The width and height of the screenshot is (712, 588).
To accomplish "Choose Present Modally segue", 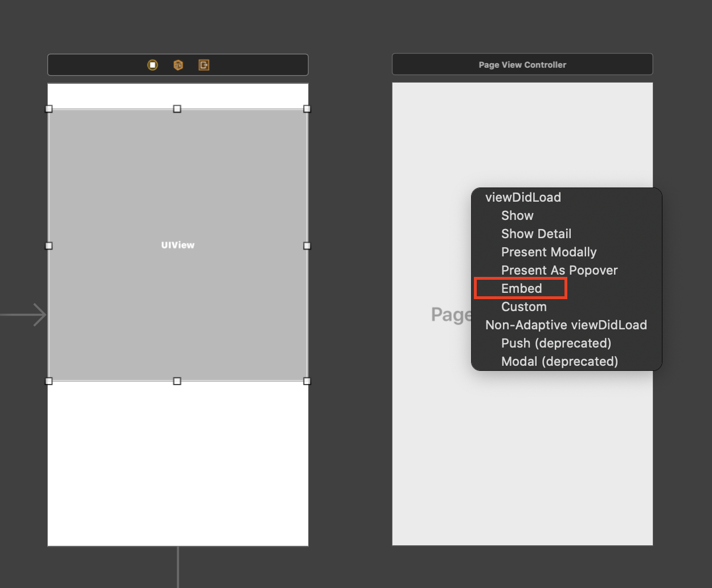I will tap(549, 252).
